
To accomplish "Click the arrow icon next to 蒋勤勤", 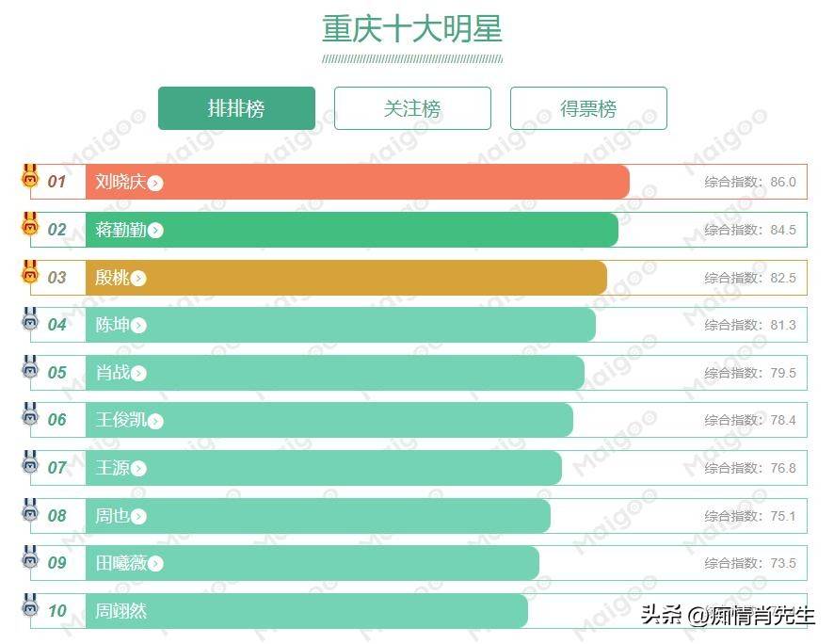I will [155, 231].
